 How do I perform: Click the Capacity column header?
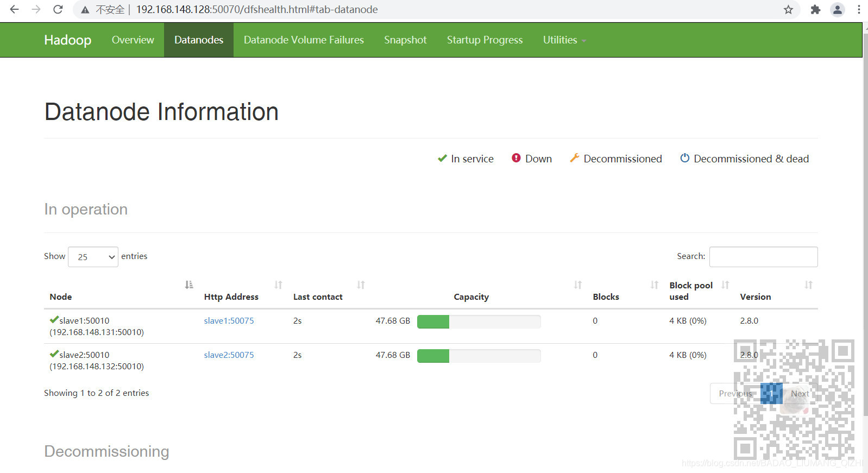(x=471, y=297)
